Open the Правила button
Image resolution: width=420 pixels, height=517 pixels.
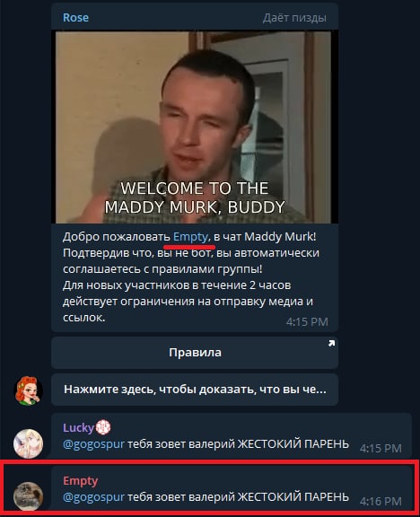[195, 353]
